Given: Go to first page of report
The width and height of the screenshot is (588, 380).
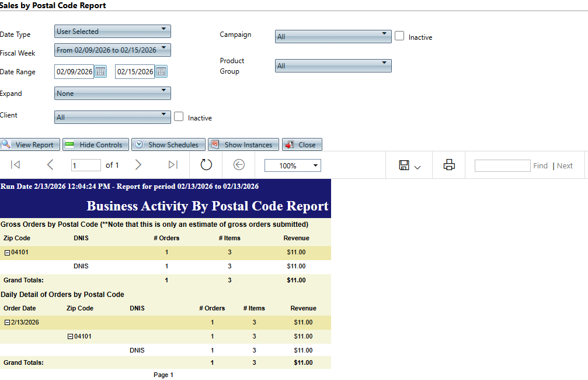Looking at the screenshot, I should click(16, 165).
